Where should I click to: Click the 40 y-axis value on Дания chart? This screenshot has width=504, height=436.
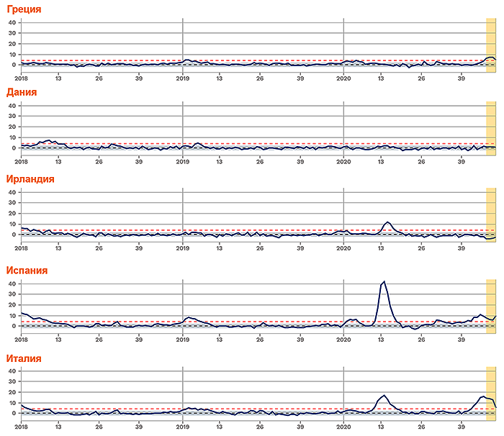[x=12, y=106]
